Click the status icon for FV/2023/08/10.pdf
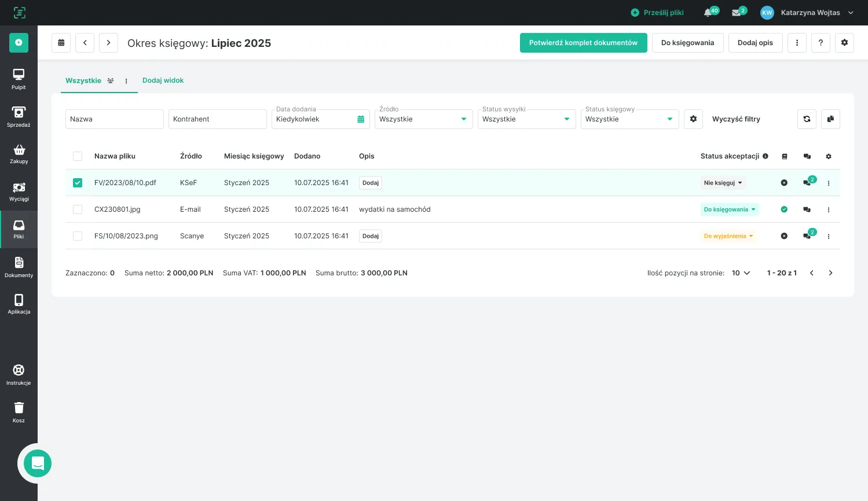 click(x=784, y=183)
